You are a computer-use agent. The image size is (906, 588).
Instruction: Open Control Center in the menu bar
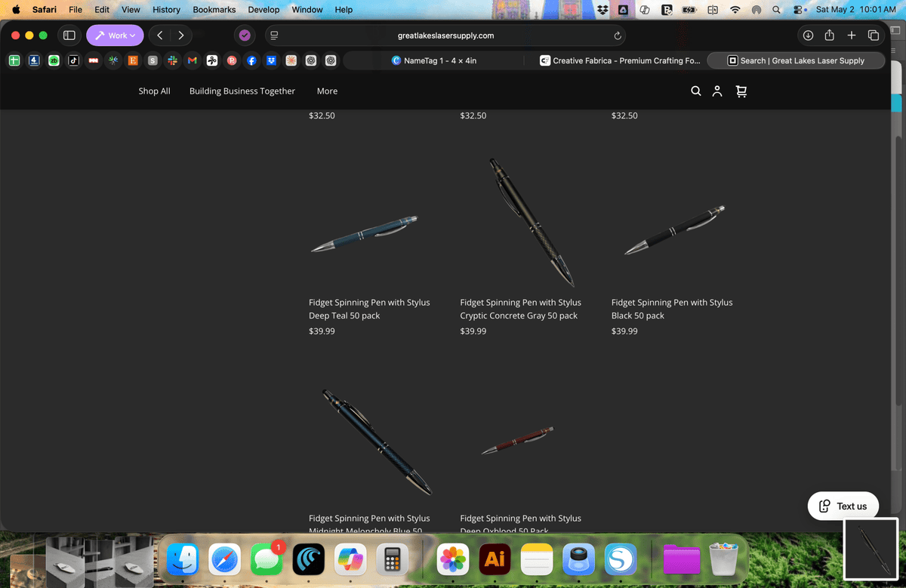(x=800, y=10)
